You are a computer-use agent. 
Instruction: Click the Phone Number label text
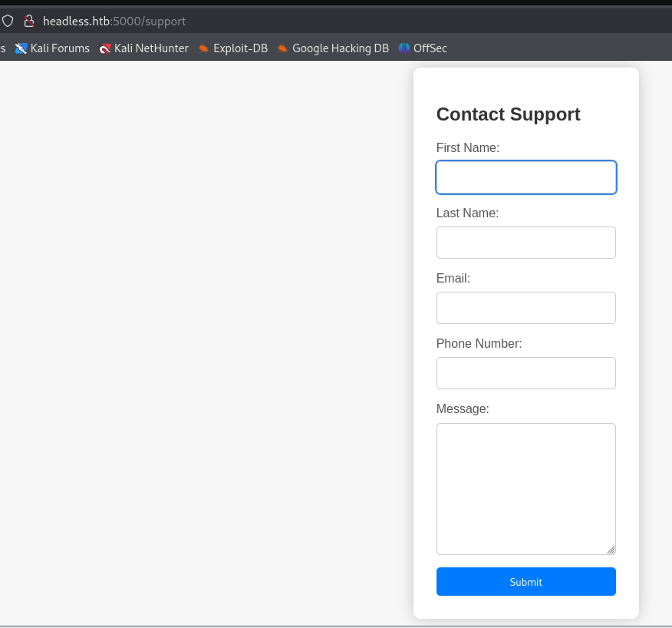479,343
